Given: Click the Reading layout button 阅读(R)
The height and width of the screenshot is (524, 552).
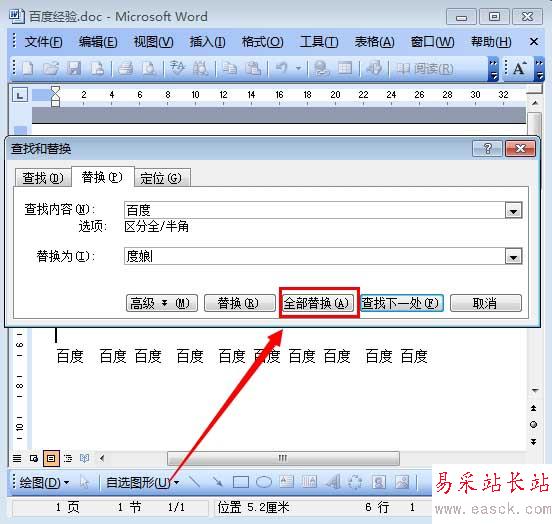Looking at the screenshot, I should 425,69.
